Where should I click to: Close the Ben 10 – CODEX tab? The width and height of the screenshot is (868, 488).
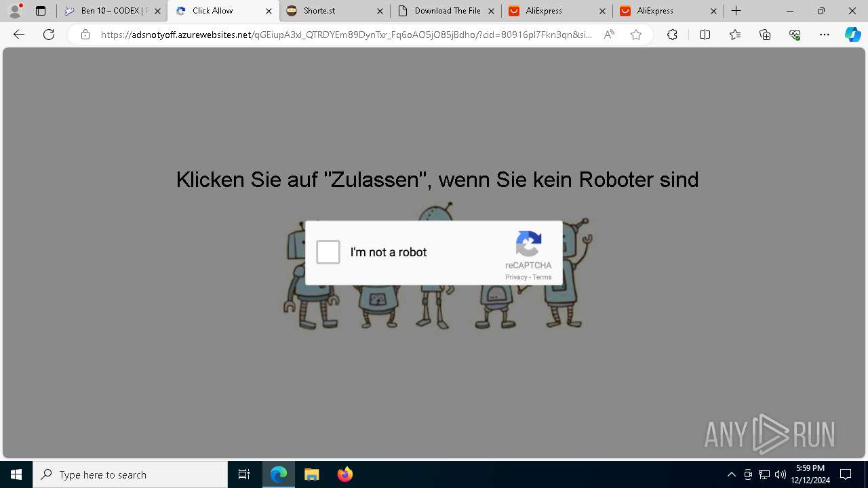click(x=157, y=11)
